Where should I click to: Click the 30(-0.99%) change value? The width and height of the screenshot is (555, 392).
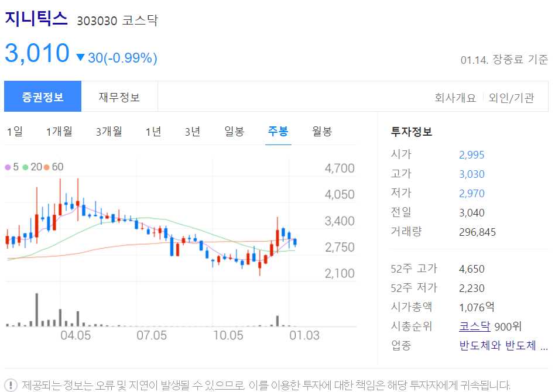[x=122, y=58]
